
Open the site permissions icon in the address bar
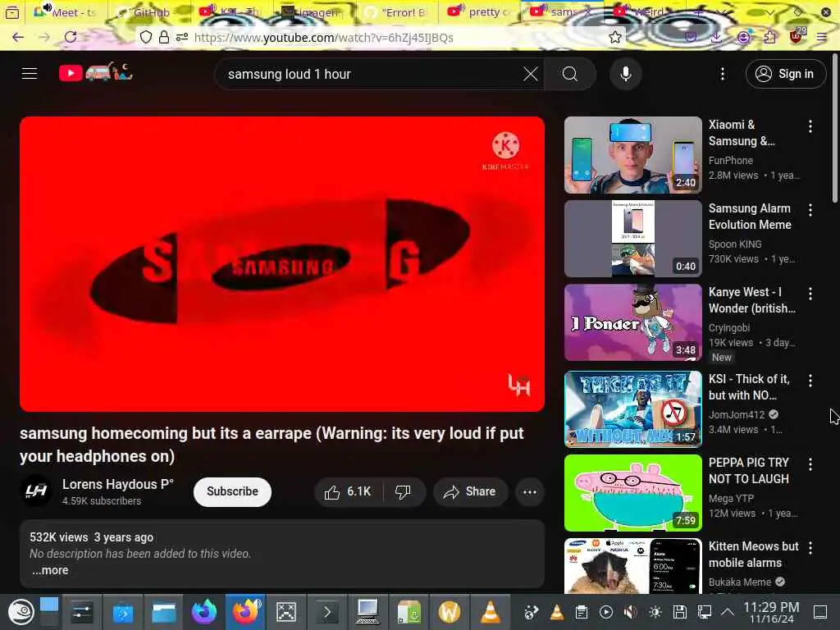click(x=182, y=37)
